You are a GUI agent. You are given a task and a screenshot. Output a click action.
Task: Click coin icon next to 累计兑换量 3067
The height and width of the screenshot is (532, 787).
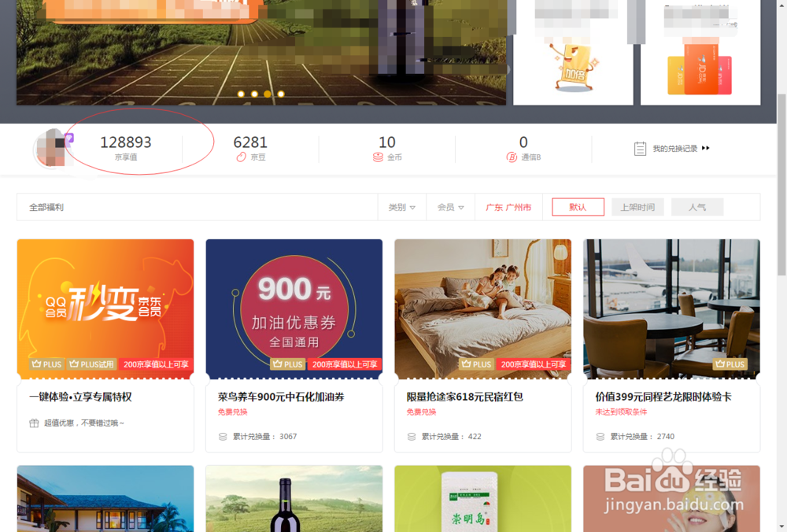click(x=223, y=437)
